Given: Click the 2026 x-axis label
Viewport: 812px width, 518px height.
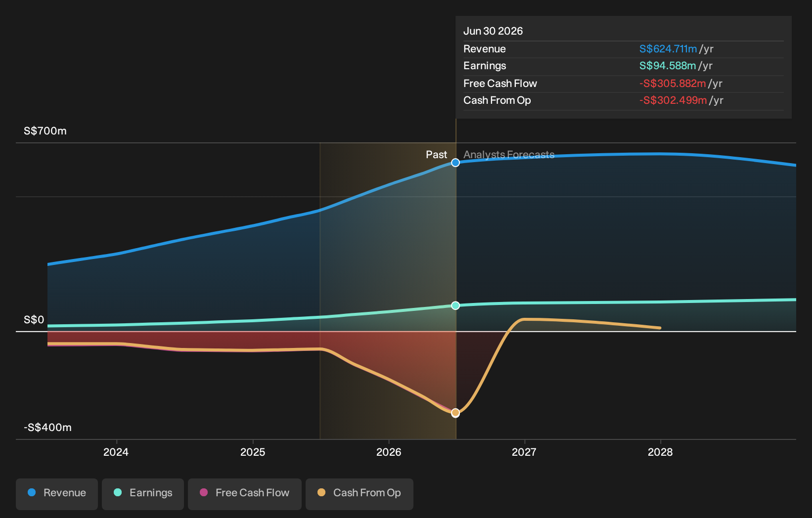Looking at the screenshot, I should [389, 452].
